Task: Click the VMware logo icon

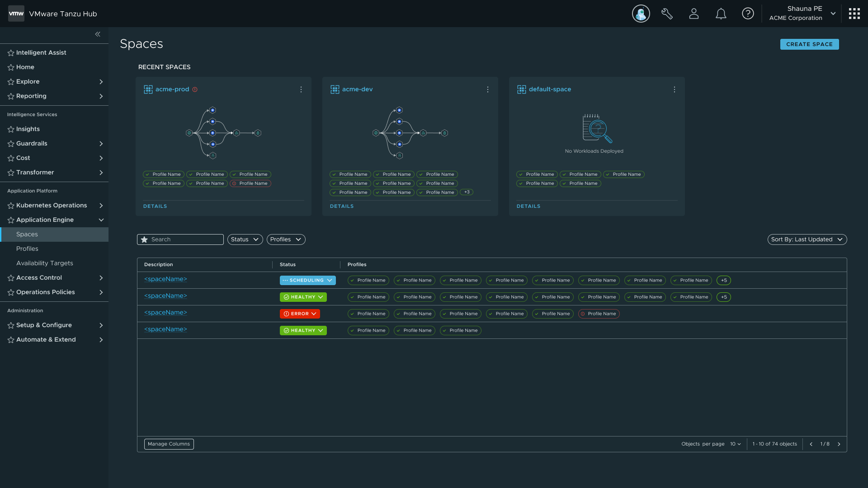Action: (x=16, y=14)
